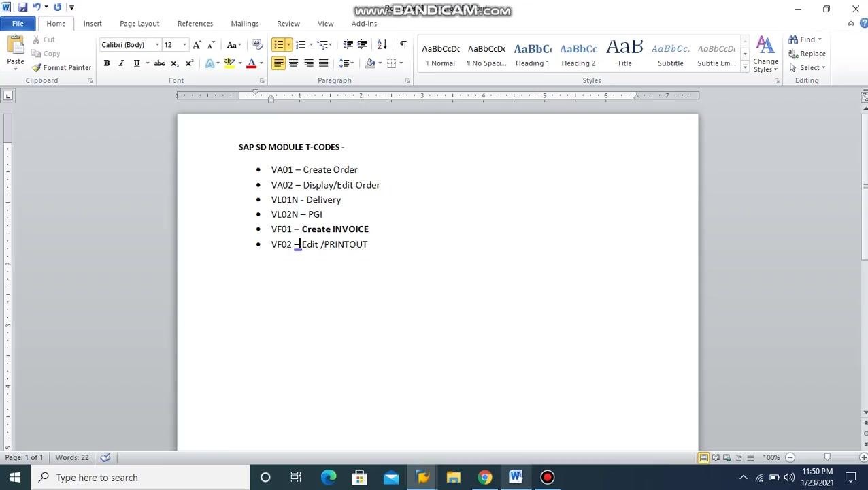
Task: Toggle Superscript formatting
Action: click(x=189, y=63)
